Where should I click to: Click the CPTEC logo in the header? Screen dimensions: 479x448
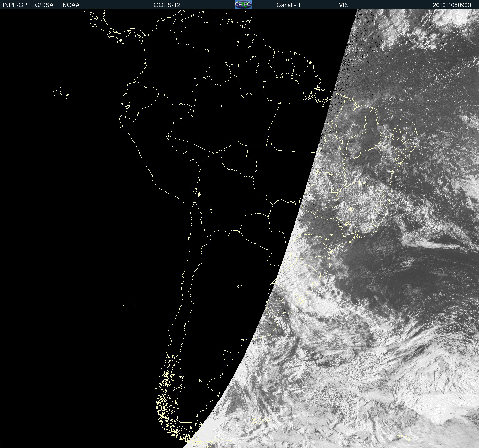pyautogui.click(x=243, y=5)
